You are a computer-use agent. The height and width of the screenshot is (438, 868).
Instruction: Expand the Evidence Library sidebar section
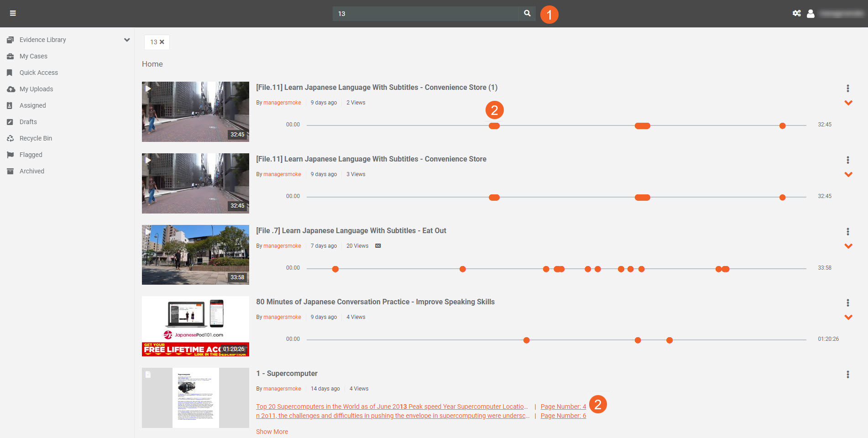click(127, 40)
